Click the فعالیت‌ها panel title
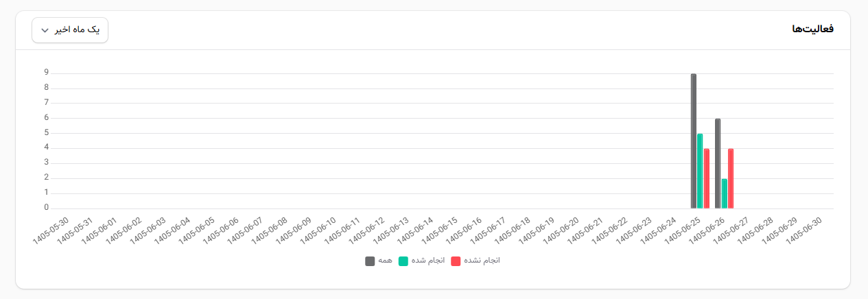The image size is (868, 299). click(812, 29)
